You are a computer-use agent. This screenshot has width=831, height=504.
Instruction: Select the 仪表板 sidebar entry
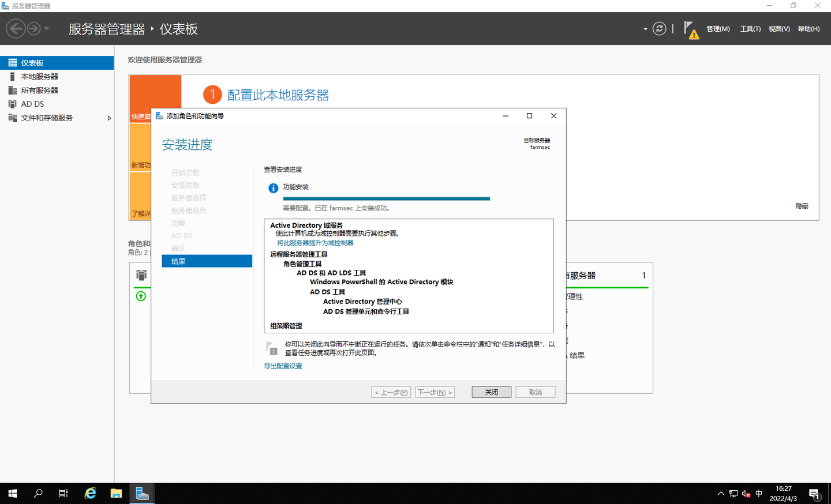32,62
